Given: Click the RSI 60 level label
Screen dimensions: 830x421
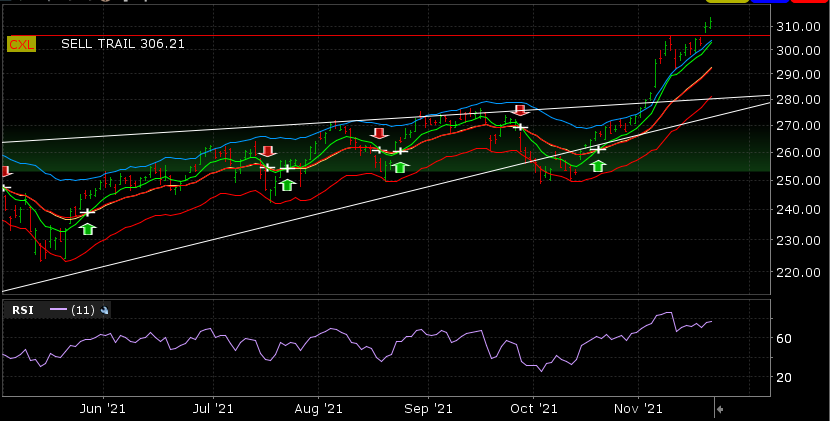Looking at the screenshot, I should (785, 338).
